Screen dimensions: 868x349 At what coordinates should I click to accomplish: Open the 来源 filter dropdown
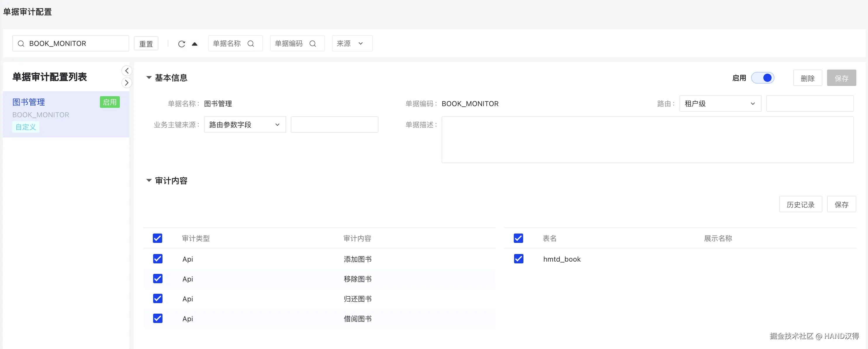pyautogui.click(x=352, y=44)
